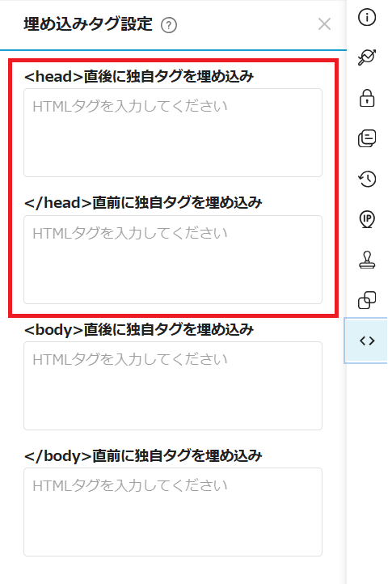Click the <body>直後に独自タグを埋め込み label
The width and height of the screenshot is (392, 584).
tap(139, 330)
